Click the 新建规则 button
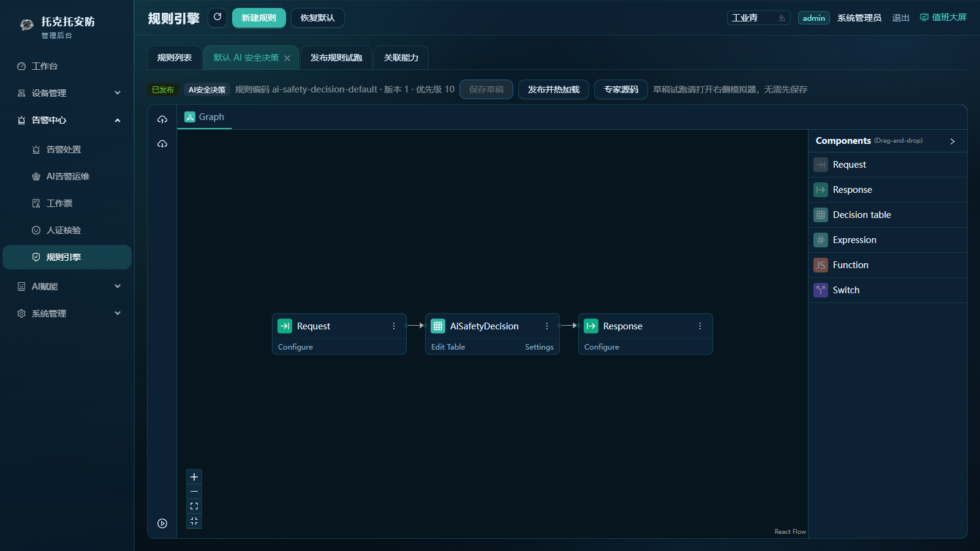Screen dimensions: 980x551 click(x=259, y=18)
